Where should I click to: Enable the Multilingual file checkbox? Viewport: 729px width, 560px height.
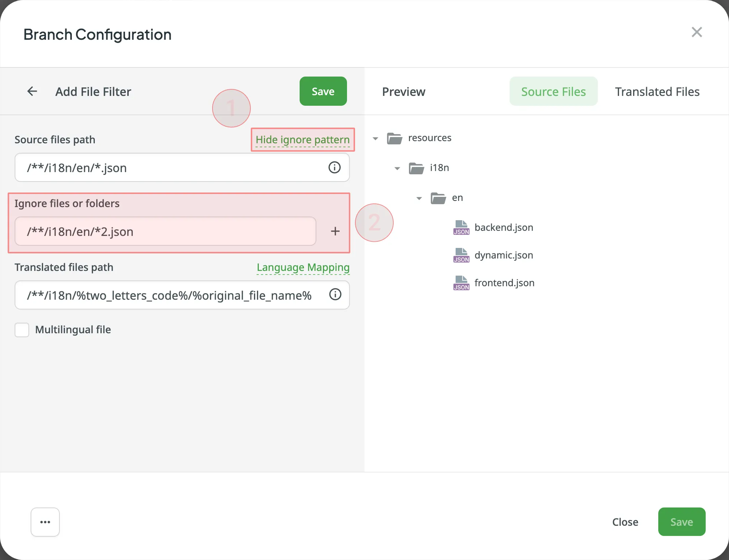(22, 330)
